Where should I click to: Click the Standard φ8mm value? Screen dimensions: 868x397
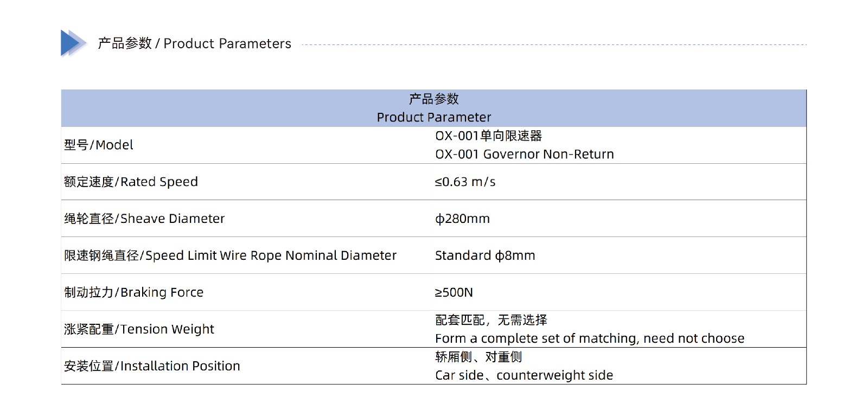pyautogui.click(x=485, y=255)
